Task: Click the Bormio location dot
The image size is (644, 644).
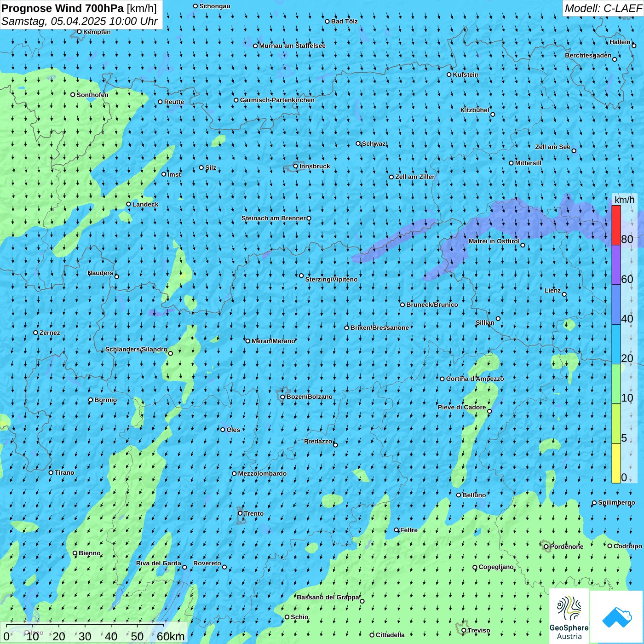Action: pyautogui.click(x=91, y=400)
